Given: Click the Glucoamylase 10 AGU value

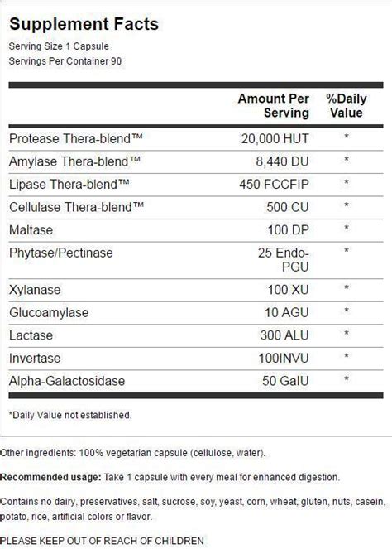Looking at the screenshot, I should [x=287, y=312].
